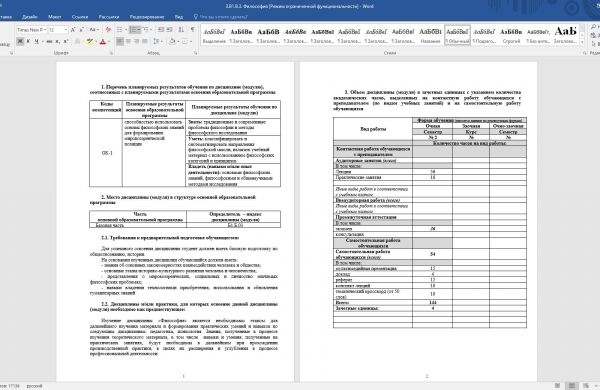Open the Change Case (Aa) menu
The width and height of the screenshot is (600, 390).
[x=94, y=29]
